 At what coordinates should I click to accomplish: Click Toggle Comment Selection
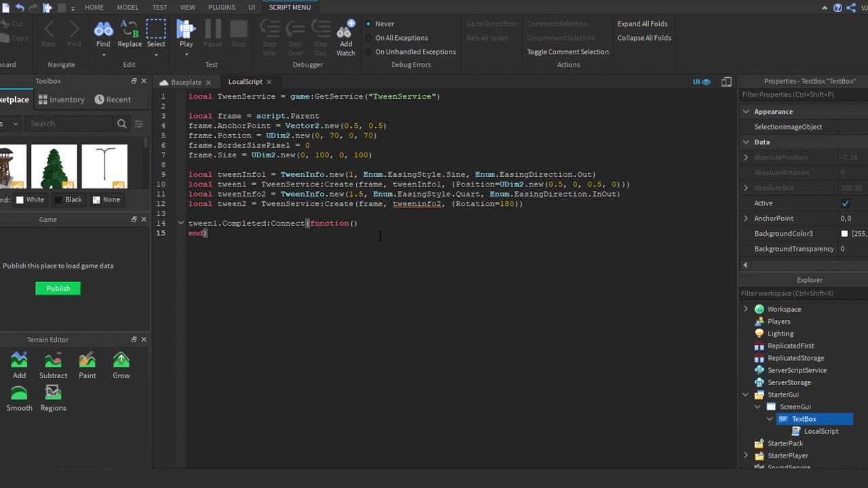coord(568,52)
